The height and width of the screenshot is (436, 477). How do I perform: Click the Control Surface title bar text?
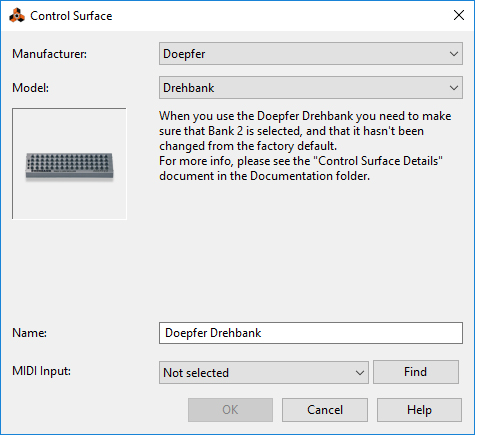point(71,16)
